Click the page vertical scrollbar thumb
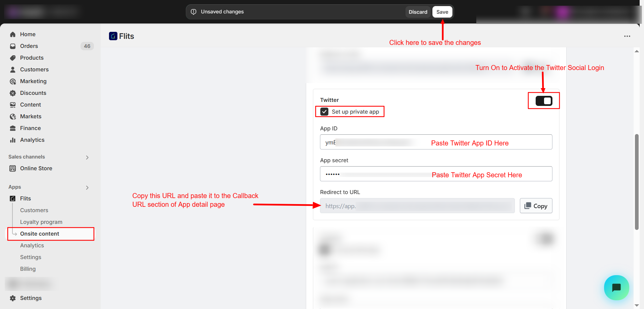 pos(637,182)
